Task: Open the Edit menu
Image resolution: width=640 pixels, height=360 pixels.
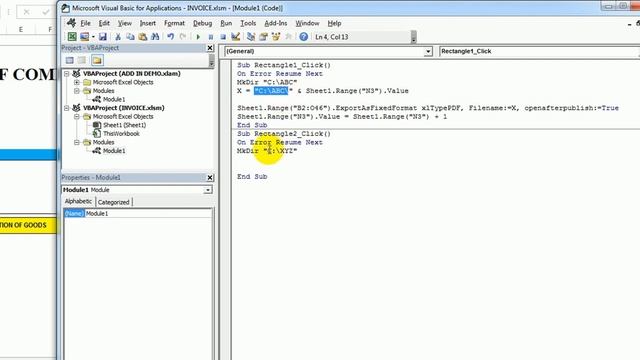Action: coord(104,23)
